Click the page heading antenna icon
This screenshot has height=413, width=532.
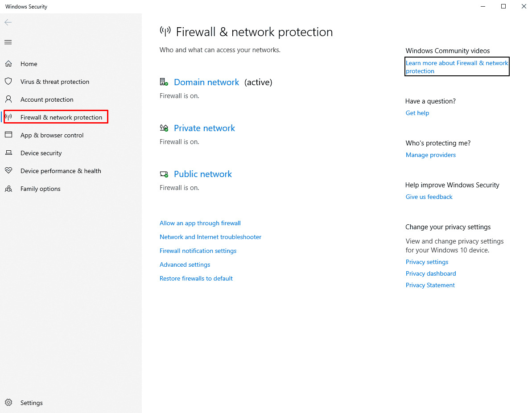pyautogui.click(x=165, y=32)
